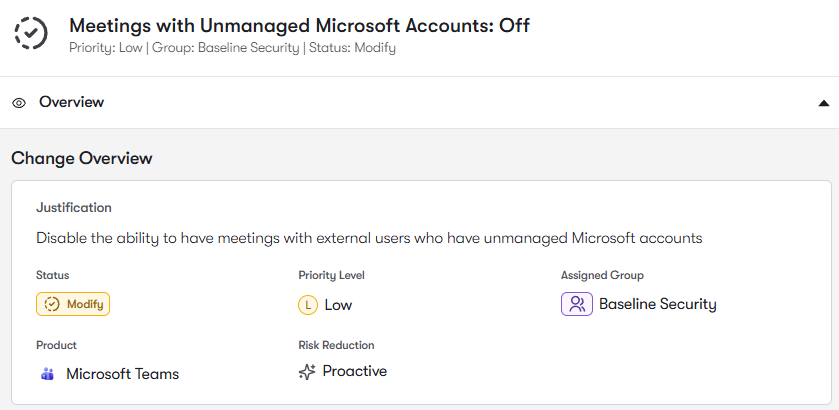The height and width of the screenshot is (410, 839).
Task: Click the eye icon beside Overview
Action: click(x=19, y=103)
